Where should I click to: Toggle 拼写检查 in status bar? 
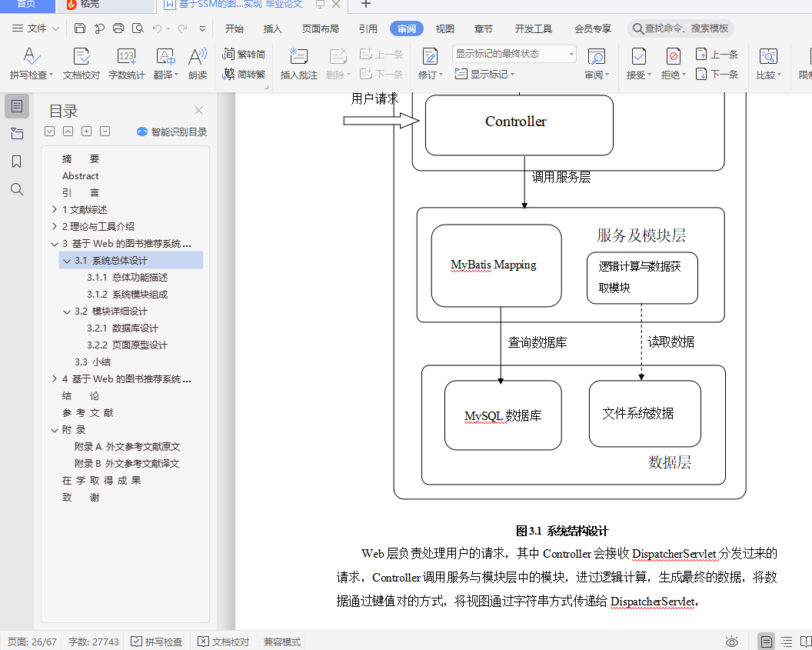156,642
